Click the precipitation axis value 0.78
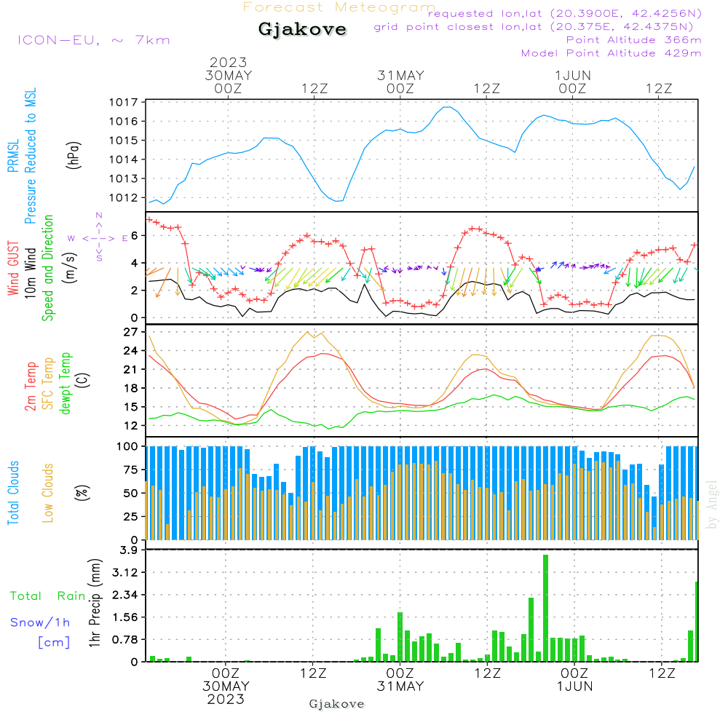Screen dimensions: 728x728 [x=125, y=639]
